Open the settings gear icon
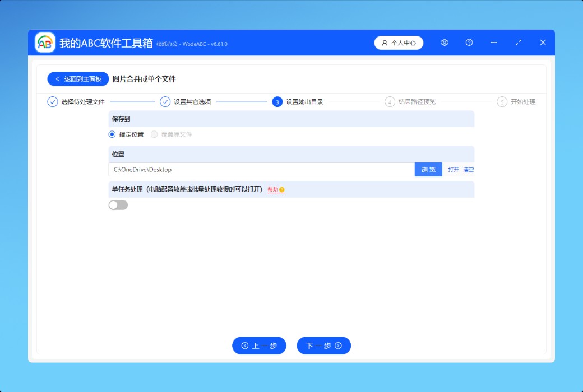 tap(445, 43)
